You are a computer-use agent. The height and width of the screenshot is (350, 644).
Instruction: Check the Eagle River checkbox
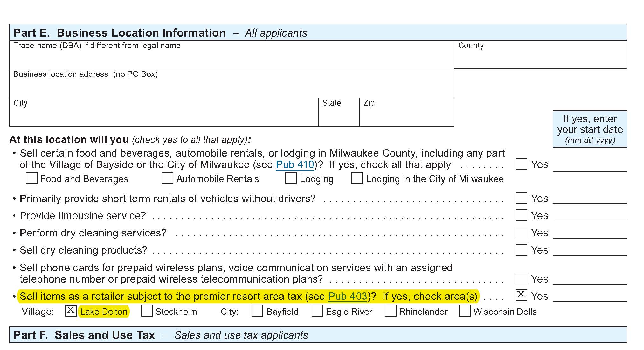coord(318,311)
